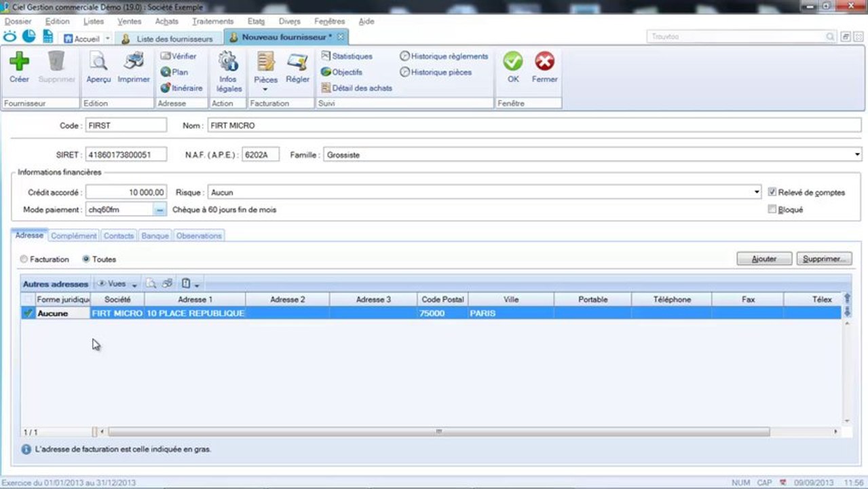Click the Crédit accordé field
868x489 pixels.
126,192
